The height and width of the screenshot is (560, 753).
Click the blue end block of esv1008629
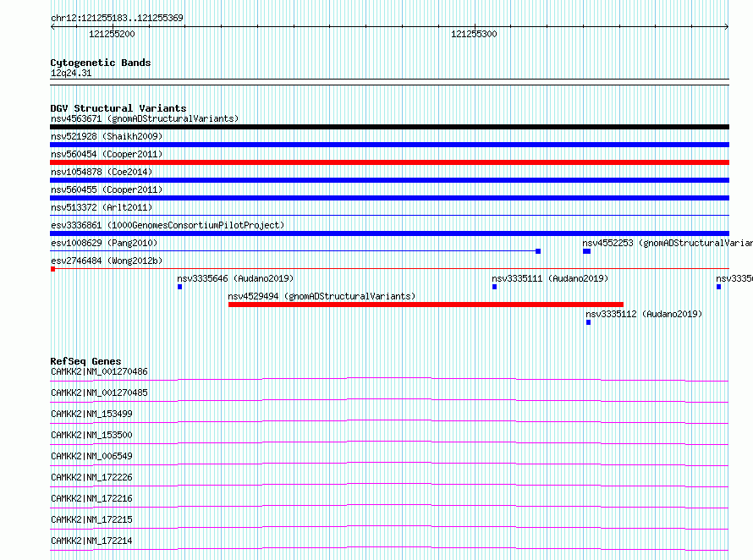[x=538, y=251]
